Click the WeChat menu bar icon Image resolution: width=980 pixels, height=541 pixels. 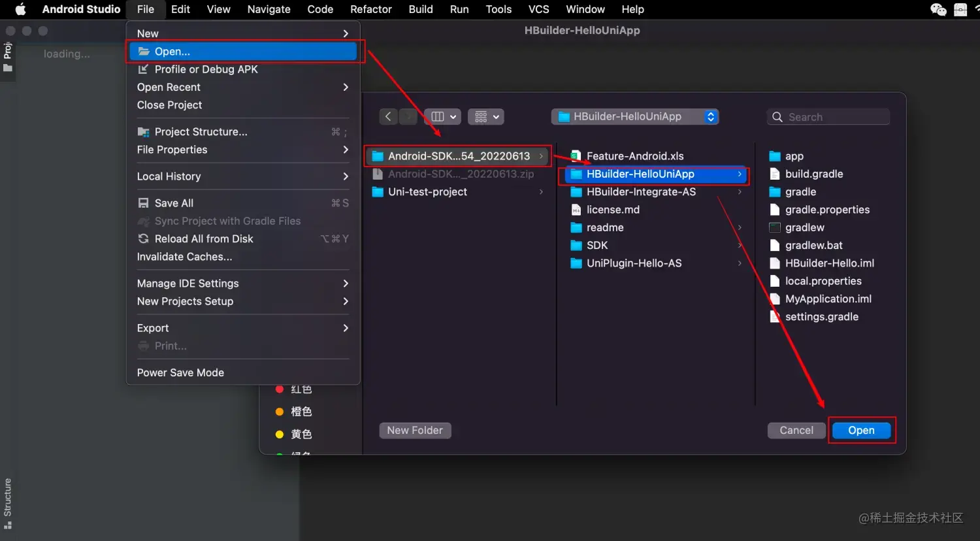click(938, 9)
